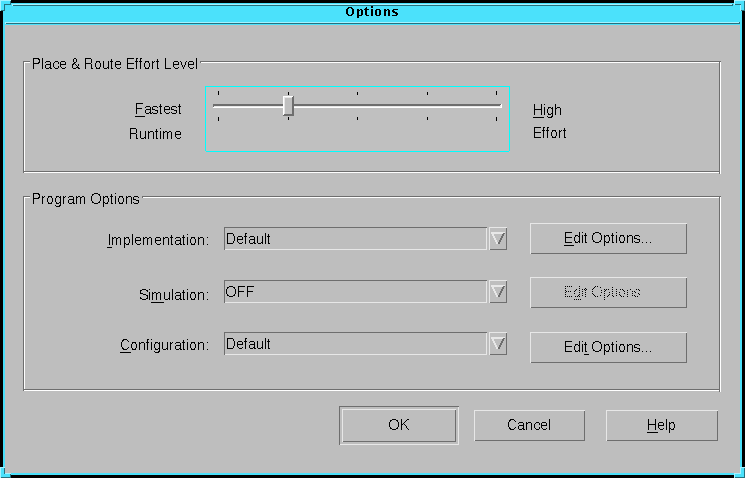Screen dimensions: 745x478
Task: Click the Fastest Runtime label
Action: point(158,121)
